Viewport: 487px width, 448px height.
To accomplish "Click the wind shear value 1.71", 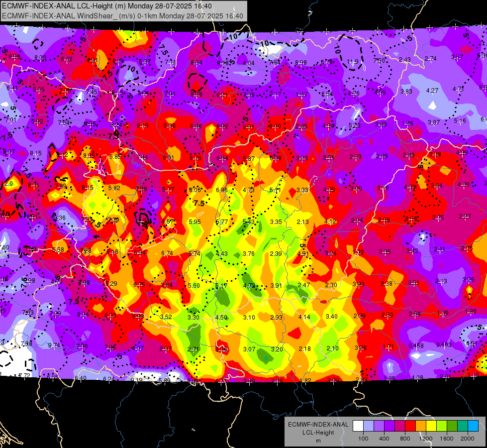I will 388,346.
